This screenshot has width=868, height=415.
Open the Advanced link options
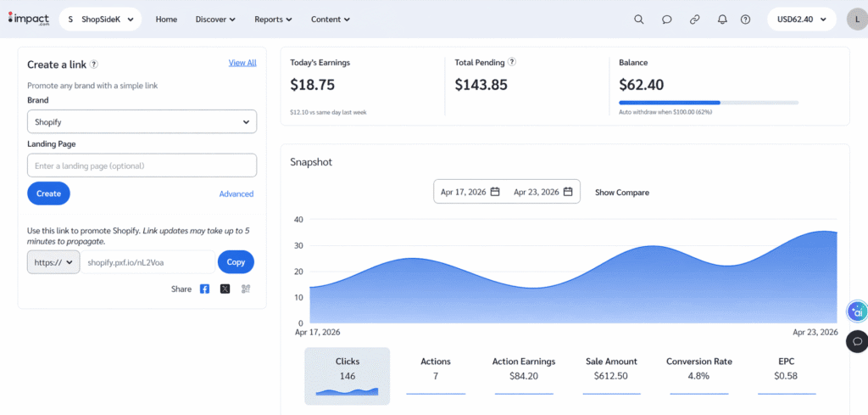236,194
